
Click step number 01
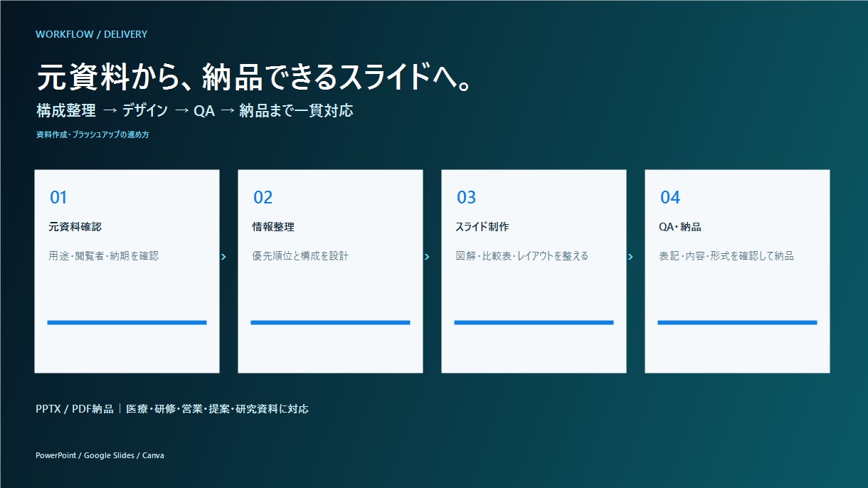pos(58,197)
